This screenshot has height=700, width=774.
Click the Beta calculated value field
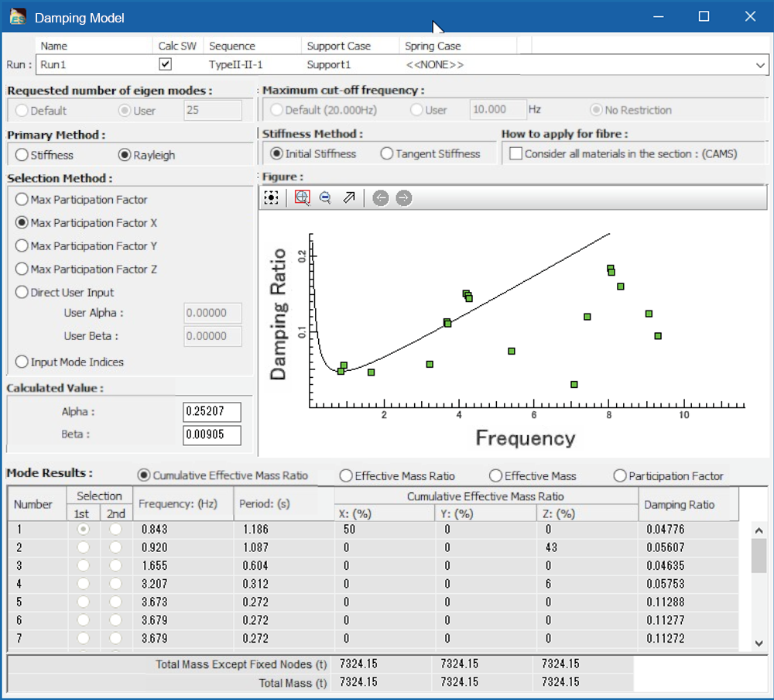(x=212, y=434)
